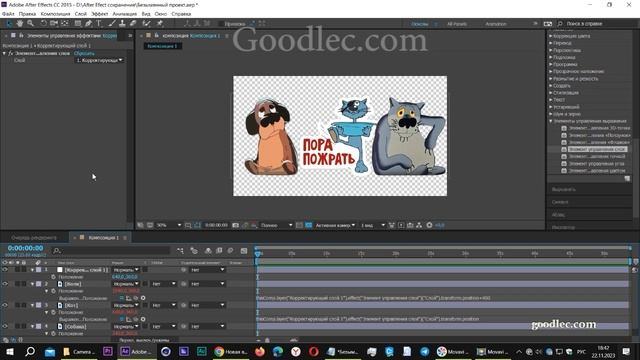Open the Слой layer dropdown in effect controls
Screen dimensions: 640x360
[x=100, y=60]
